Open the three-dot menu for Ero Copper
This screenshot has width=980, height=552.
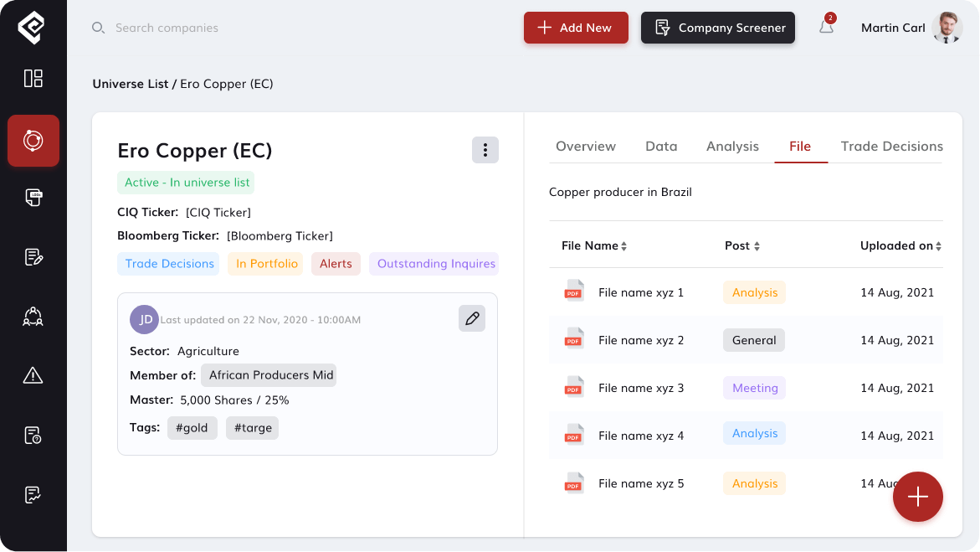[x=485, y=150]
